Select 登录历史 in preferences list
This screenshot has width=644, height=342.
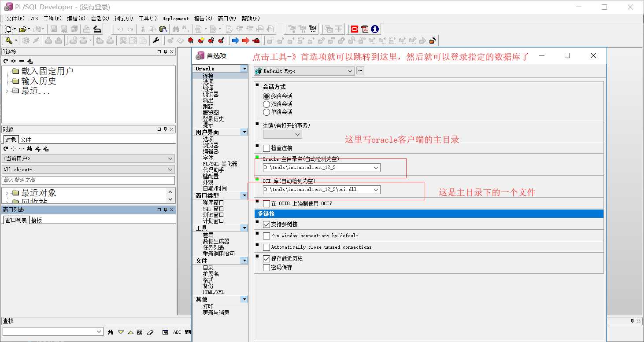click(x=213, y=119)
